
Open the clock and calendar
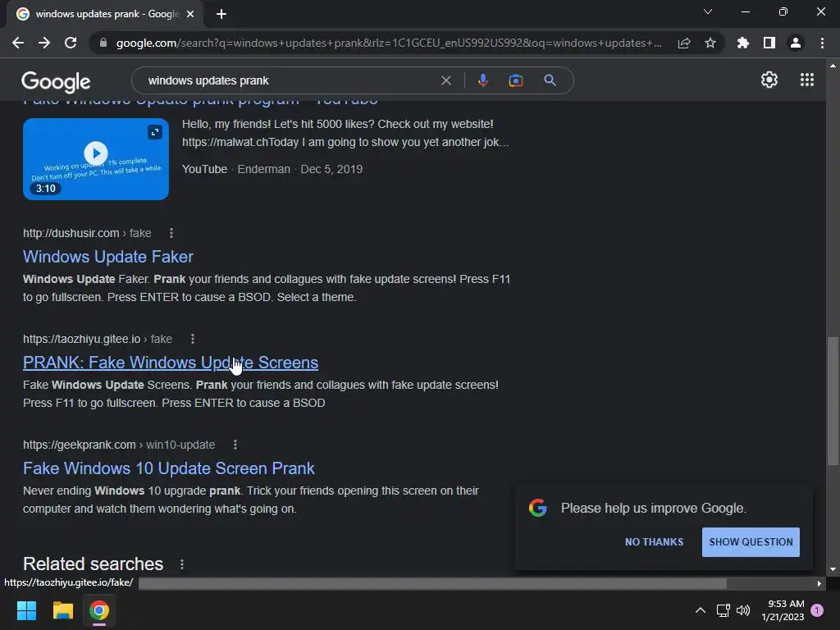(783, 610)
